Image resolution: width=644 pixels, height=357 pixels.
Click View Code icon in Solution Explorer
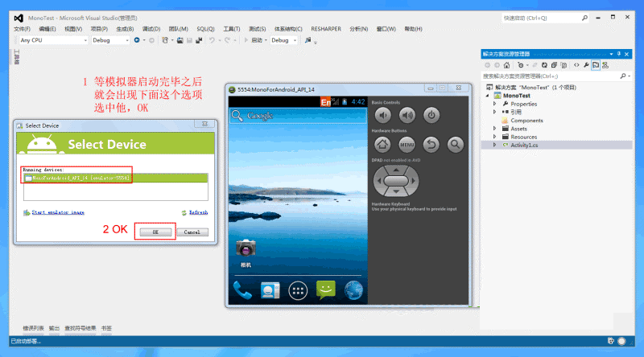576,65
